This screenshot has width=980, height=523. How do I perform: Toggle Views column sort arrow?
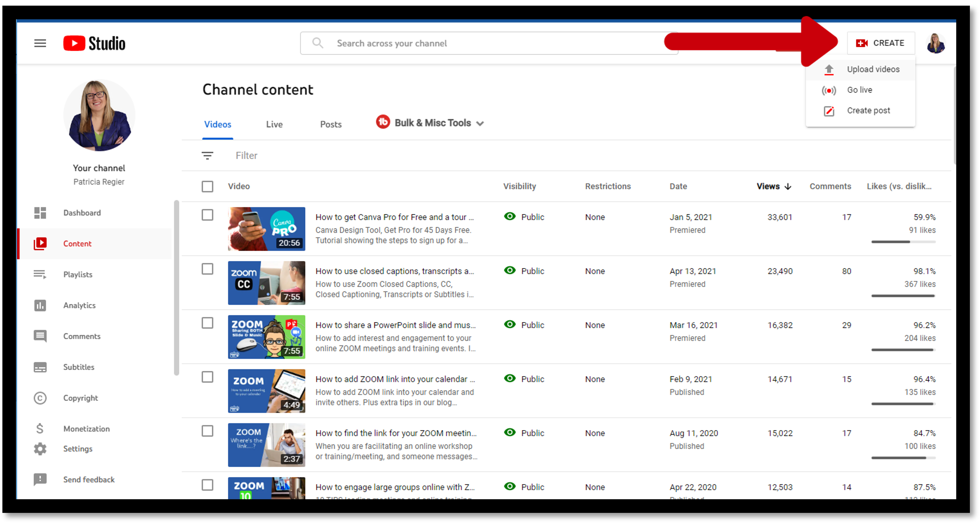(788, 186)
